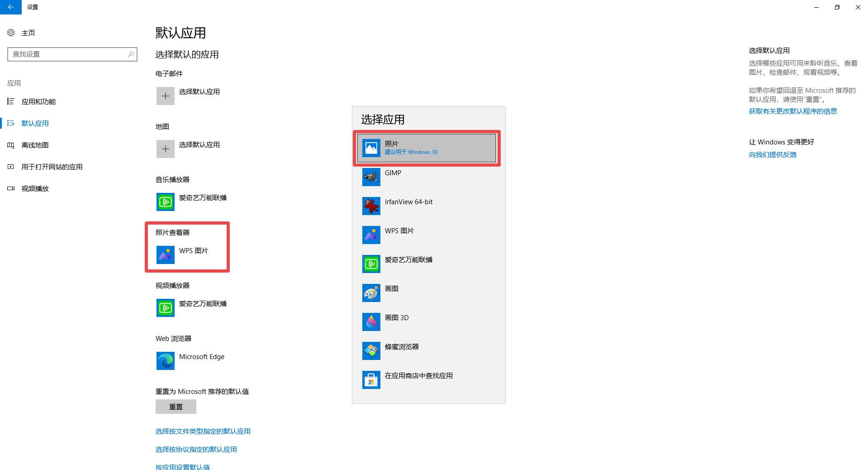Choose the 爱奇艺万能联播 icon in 选择应用 popup
The height and width of the screenshot is (470, 868).
point(371,264)
